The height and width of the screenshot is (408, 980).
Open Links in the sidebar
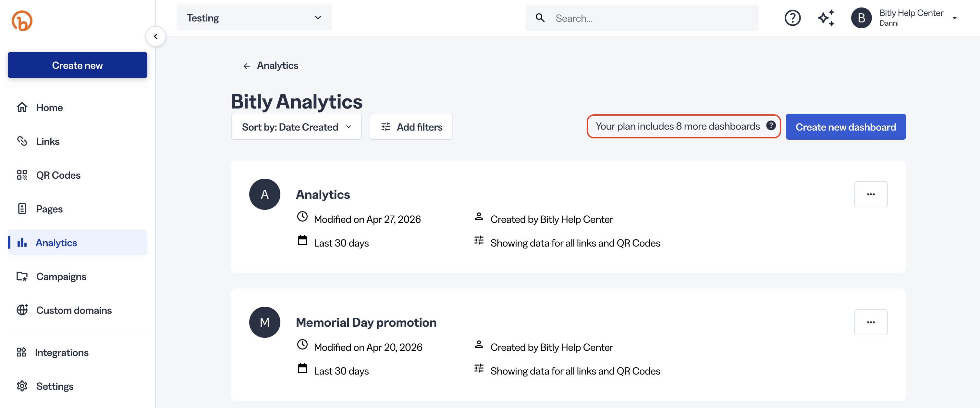tap(78, 141)
